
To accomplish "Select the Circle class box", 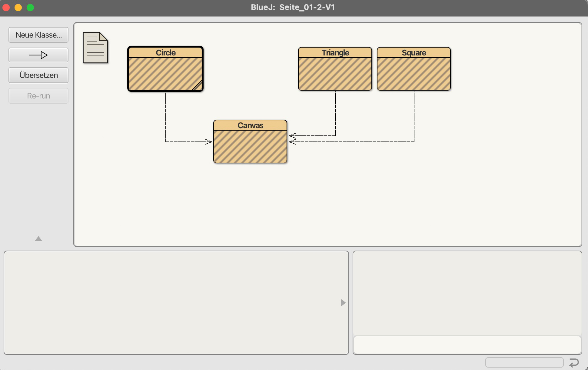I will coord(165,74).
